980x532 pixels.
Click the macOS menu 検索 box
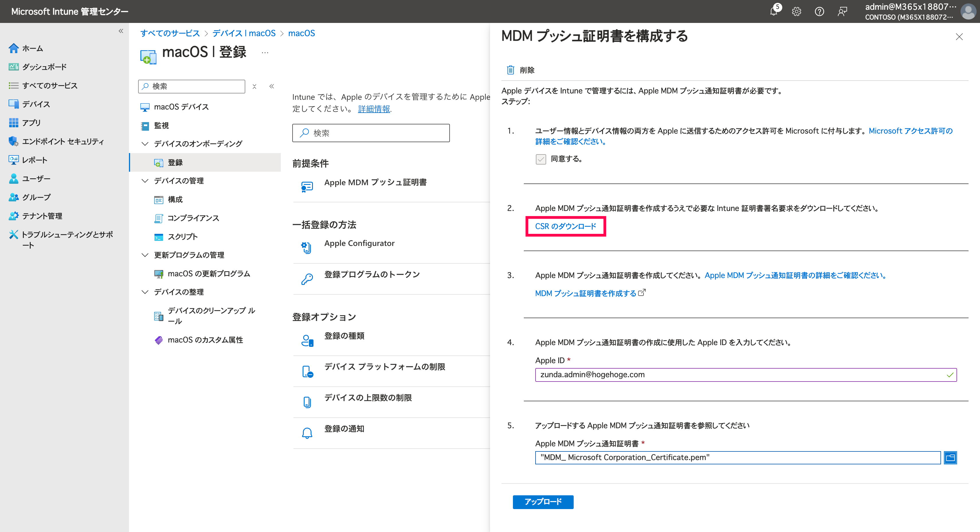[192, 86]
